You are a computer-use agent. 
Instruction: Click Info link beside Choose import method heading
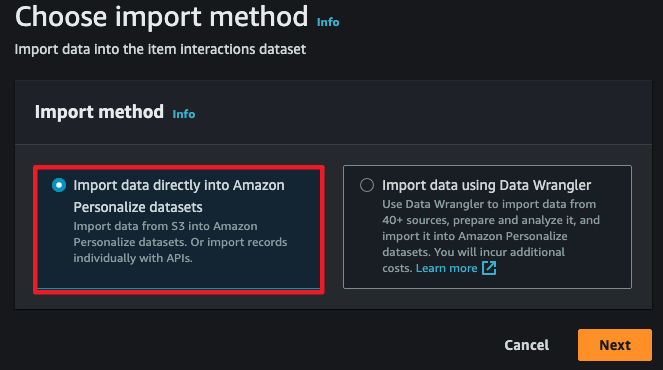tap(328, 22)
